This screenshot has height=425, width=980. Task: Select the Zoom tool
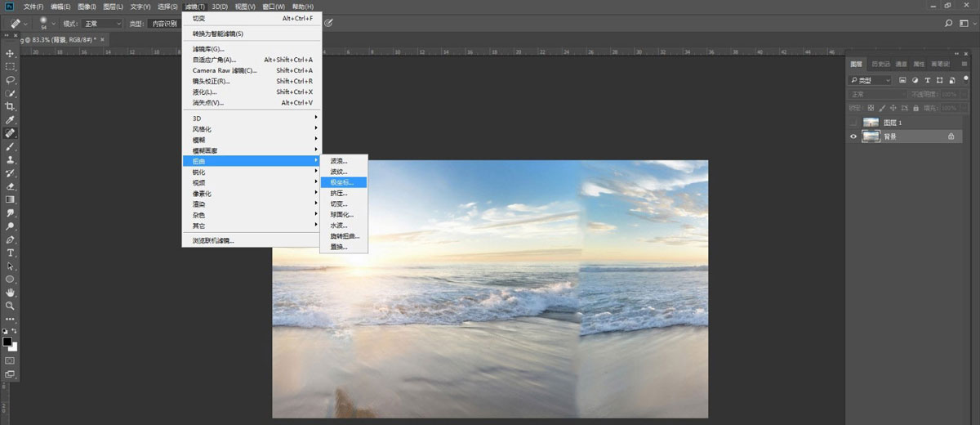(10, 305)
